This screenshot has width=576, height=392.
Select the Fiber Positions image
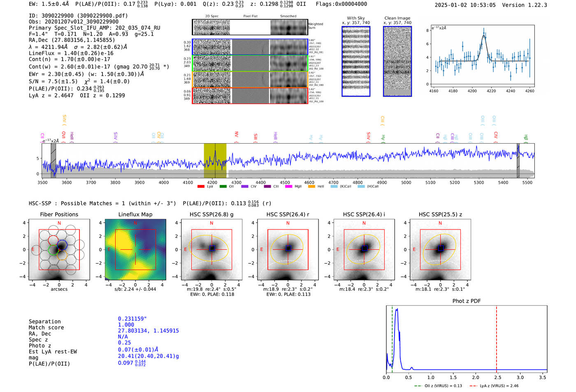(x=59, y=250)
